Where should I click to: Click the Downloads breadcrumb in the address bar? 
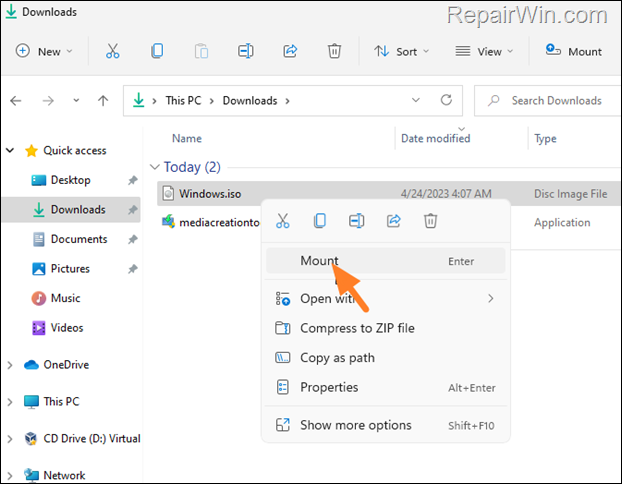tap(250, 101)
